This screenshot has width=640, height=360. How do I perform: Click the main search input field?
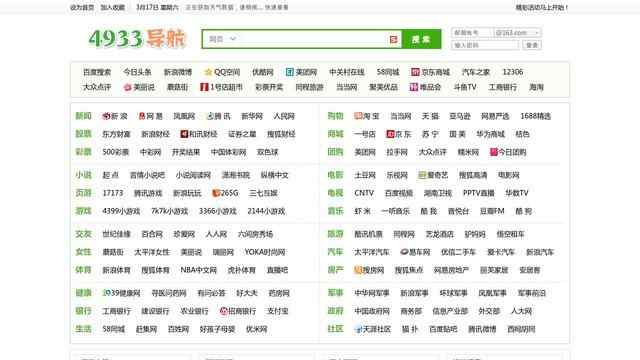(313, 39)
